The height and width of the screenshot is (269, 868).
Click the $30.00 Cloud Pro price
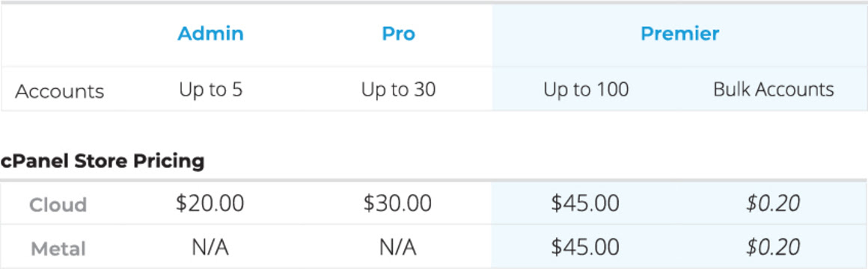pos(397,204)
